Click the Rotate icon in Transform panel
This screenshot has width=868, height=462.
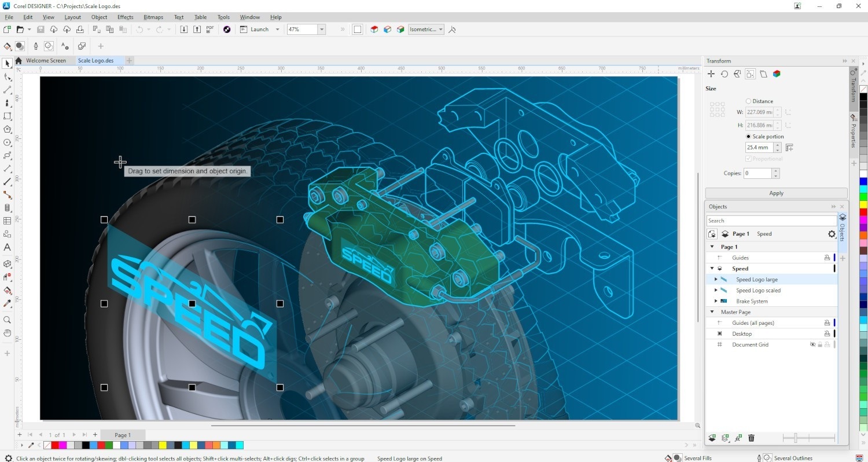724,74
